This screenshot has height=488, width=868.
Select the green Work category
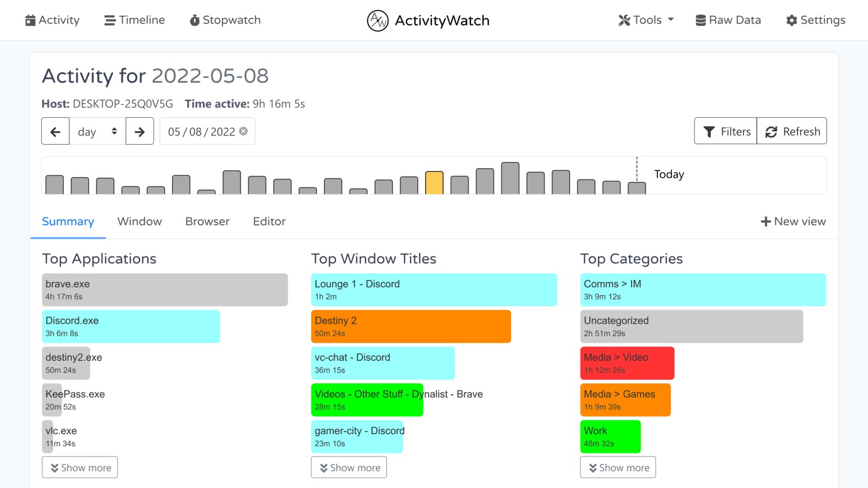pos(610,436)
